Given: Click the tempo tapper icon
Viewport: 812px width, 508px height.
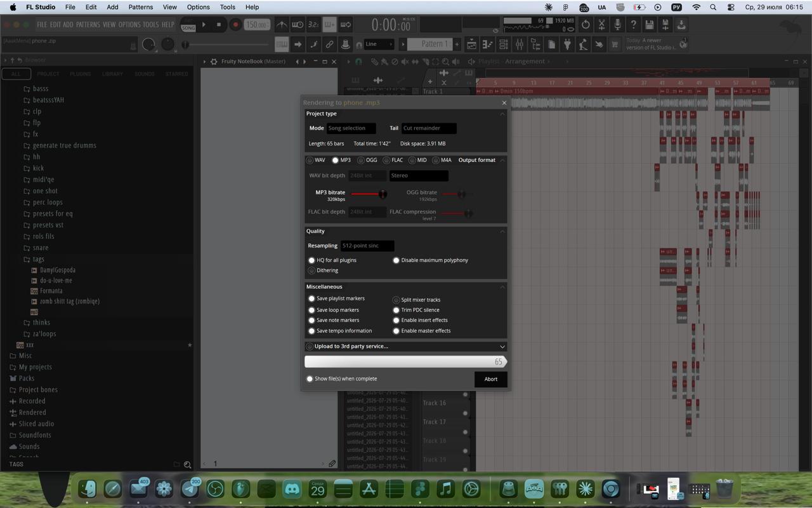Looking at the screenshot, I should coord(583,44).
